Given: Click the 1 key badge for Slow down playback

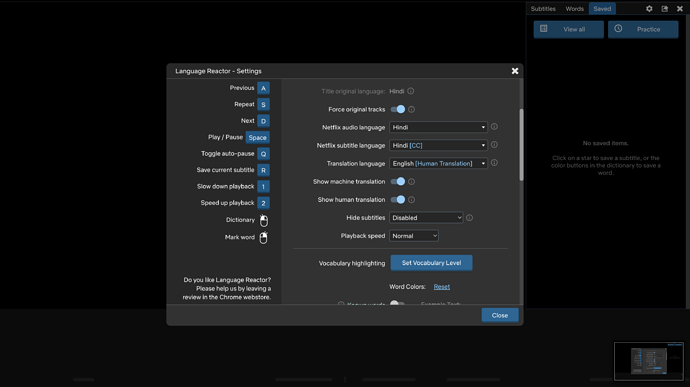Looking at the screenshot, I should click(x=263, y=187).
